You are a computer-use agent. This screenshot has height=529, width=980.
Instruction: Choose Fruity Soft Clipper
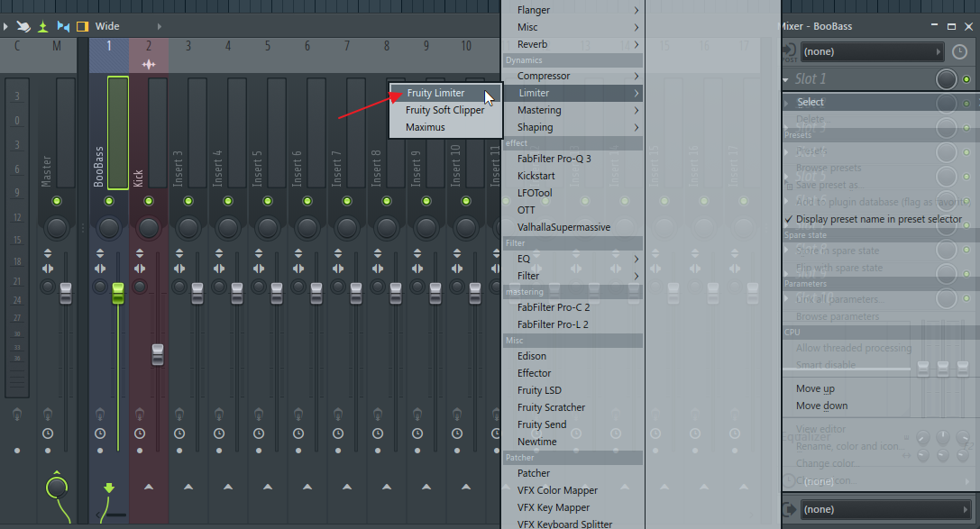445,110
